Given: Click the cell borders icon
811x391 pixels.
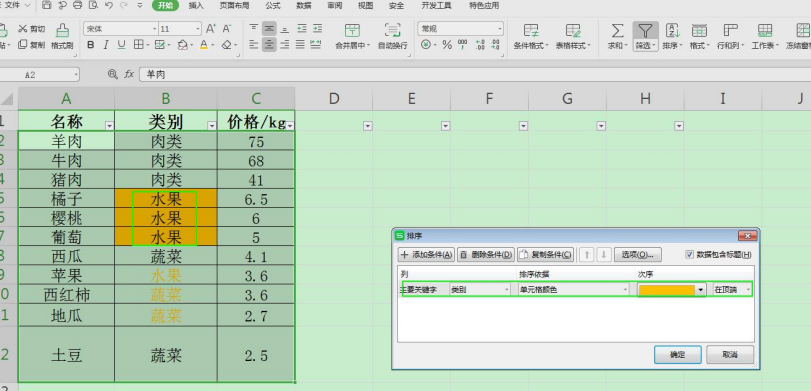Looking at the screenshot, I should pyautogui.click(x=138, y=45).
